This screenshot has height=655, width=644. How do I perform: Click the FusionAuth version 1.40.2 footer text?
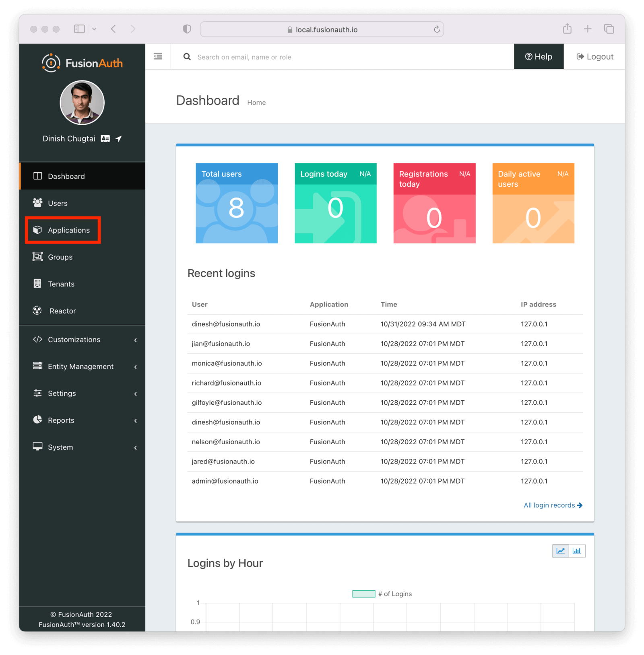click(82, 624)
